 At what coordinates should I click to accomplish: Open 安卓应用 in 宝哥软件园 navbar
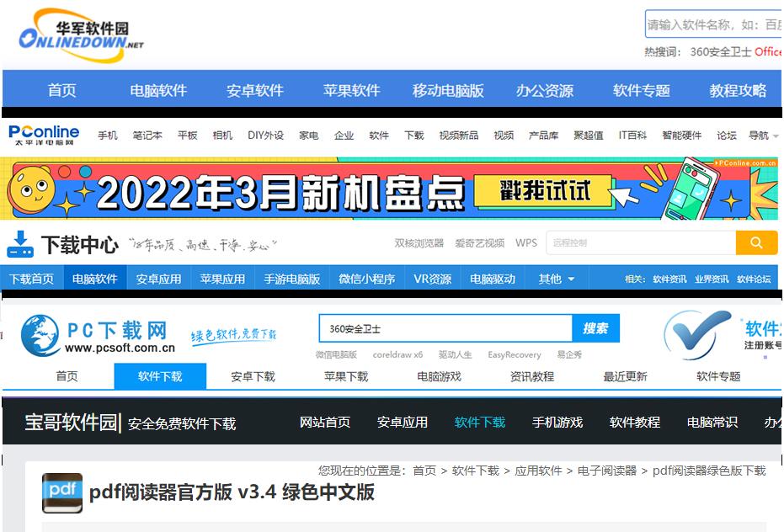(x=403, y=422)
